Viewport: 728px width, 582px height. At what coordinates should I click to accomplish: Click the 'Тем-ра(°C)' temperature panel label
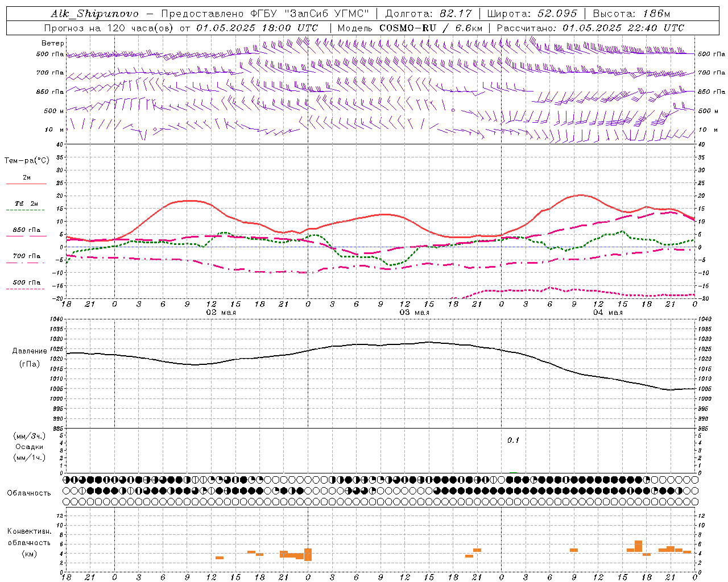click(x=27, y=161)
